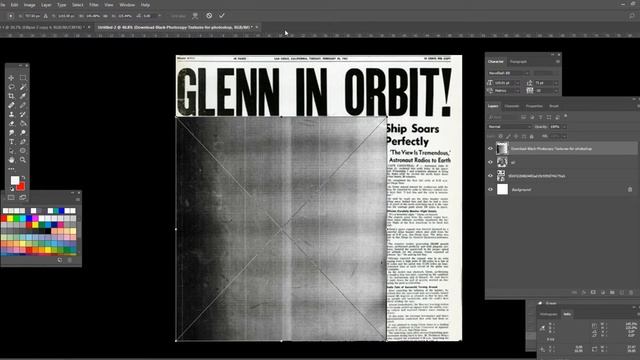Switch to the Channels tab

click(511, 106)
